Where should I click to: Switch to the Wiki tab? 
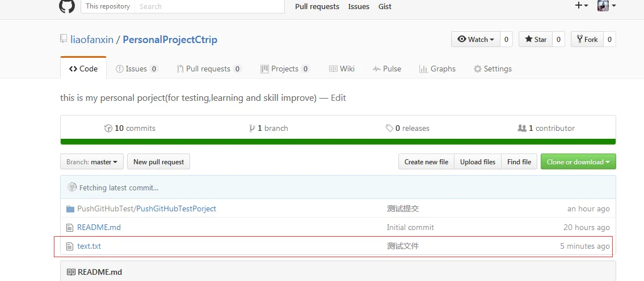pyautogui.click(x=342, y=69)
